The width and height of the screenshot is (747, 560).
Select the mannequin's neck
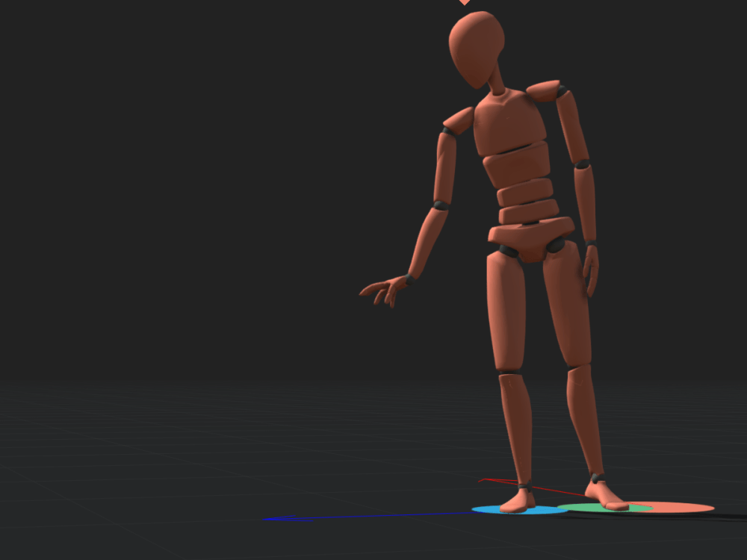(x=496, y=78)
